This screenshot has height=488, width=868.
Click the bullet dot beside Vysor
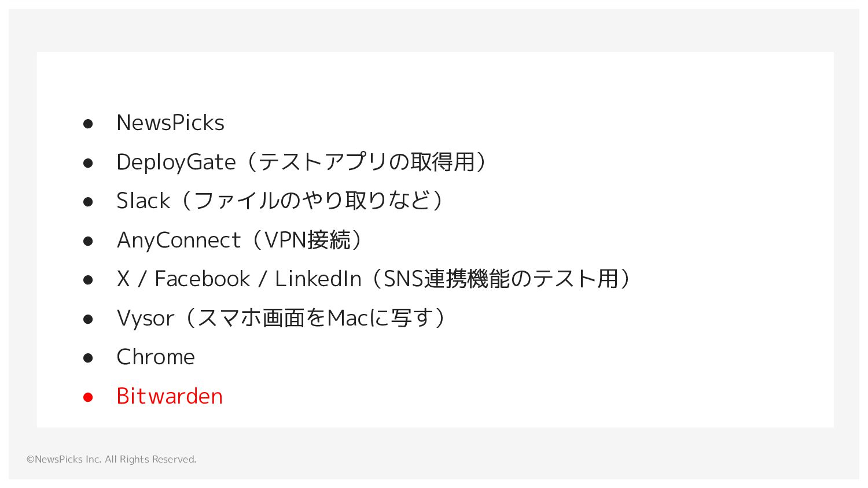(x=88, y=319)
